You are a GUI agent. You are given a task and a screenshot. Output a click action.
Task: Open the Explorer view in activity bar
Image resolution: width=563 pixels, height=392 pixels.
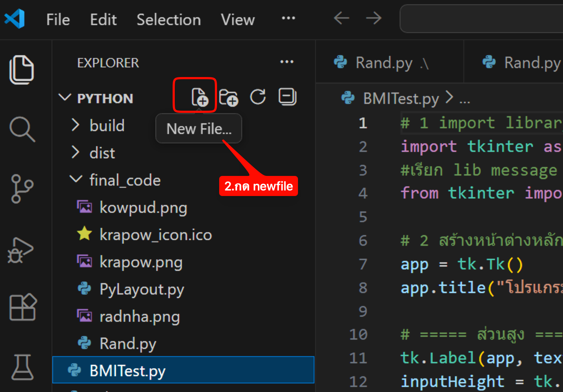21,70
